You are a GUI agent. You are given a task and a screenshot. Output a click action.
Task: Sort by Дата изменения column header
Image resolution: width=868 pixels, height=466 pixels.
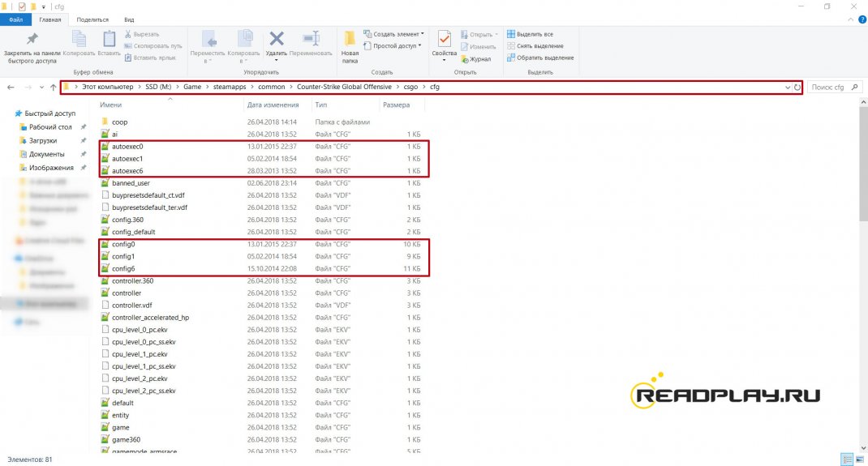point(273,105)
